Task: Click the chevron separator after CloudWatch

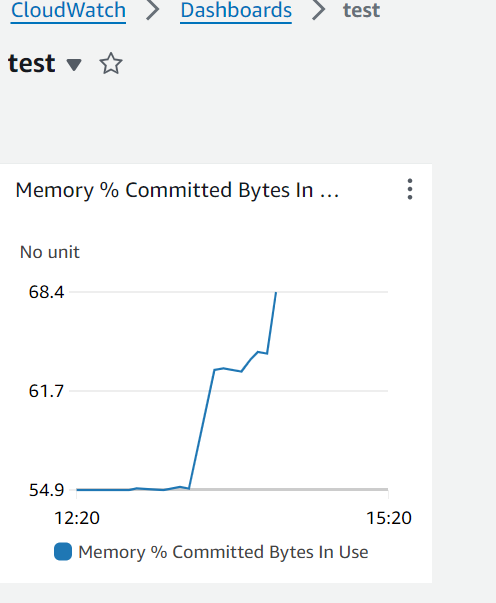Action: click(153, 10)
